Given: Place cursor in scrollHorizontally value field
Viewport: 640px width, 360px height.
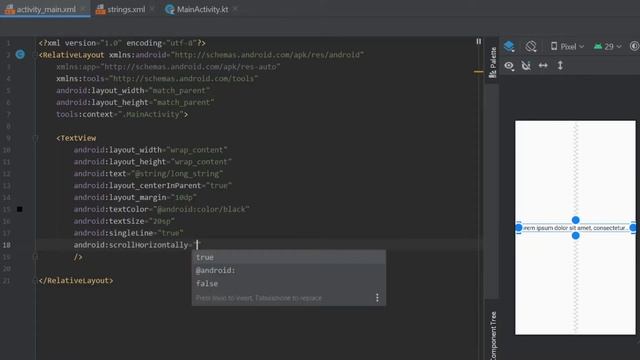Looking at the screenshot, I should 197,245.
